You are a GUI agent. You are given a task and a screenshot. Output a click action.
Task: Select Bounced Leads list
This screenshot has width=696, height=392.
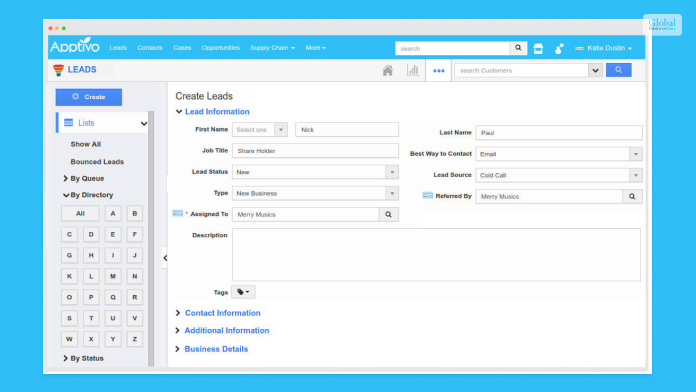tap(97, 162)
